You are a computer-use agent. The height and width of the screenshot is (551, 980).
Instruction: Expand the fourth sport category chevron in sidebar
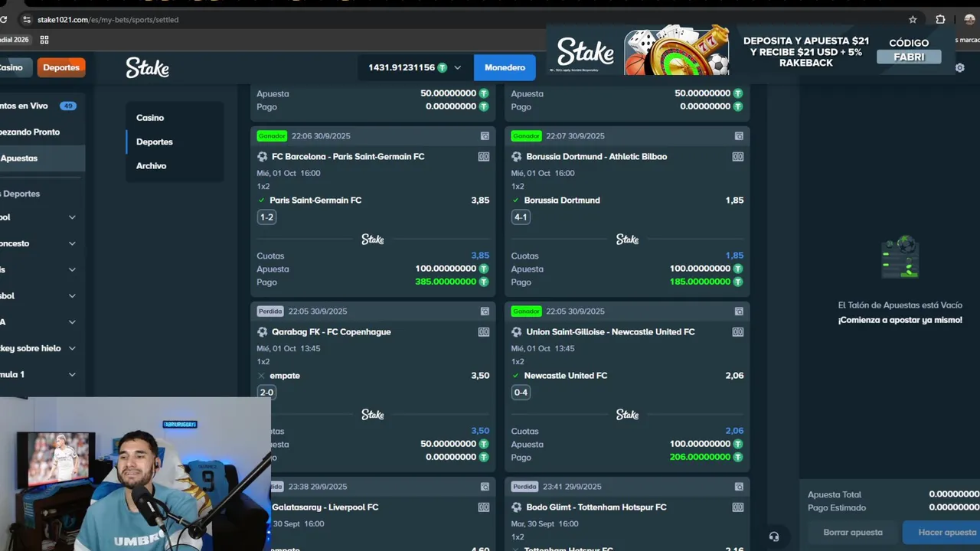[72, 295]
